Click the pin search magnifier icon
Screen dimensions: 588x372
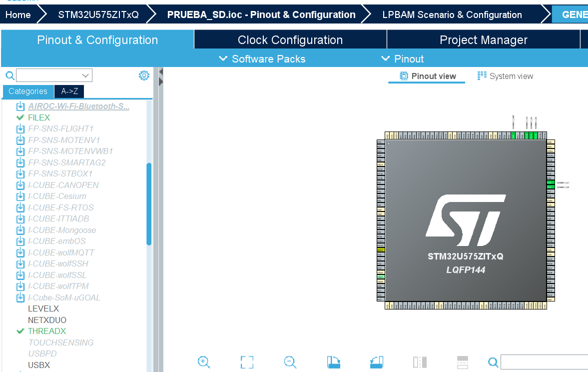click(x=493, y=362)
